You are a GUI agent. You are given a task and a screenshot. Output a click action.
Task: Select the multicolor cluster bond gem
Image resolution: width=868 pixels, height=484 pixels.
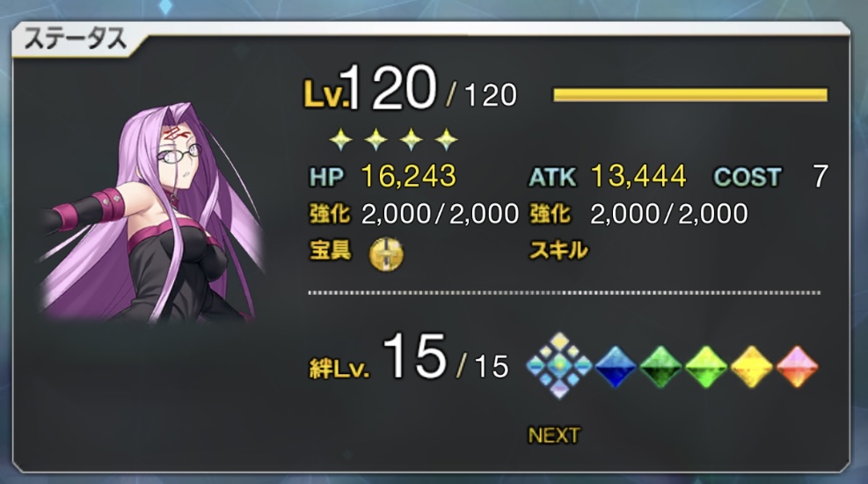(559, 365)
